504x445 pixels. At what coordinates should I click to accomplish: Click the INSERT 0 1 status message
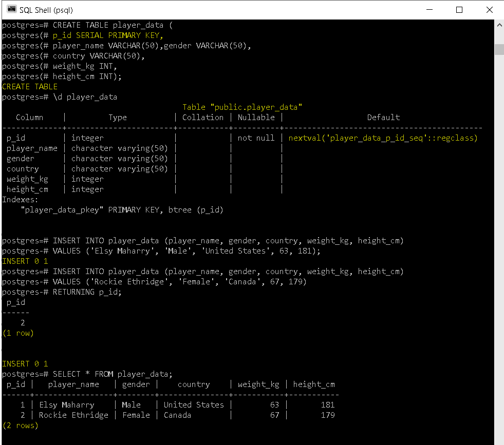pos(25,363)
